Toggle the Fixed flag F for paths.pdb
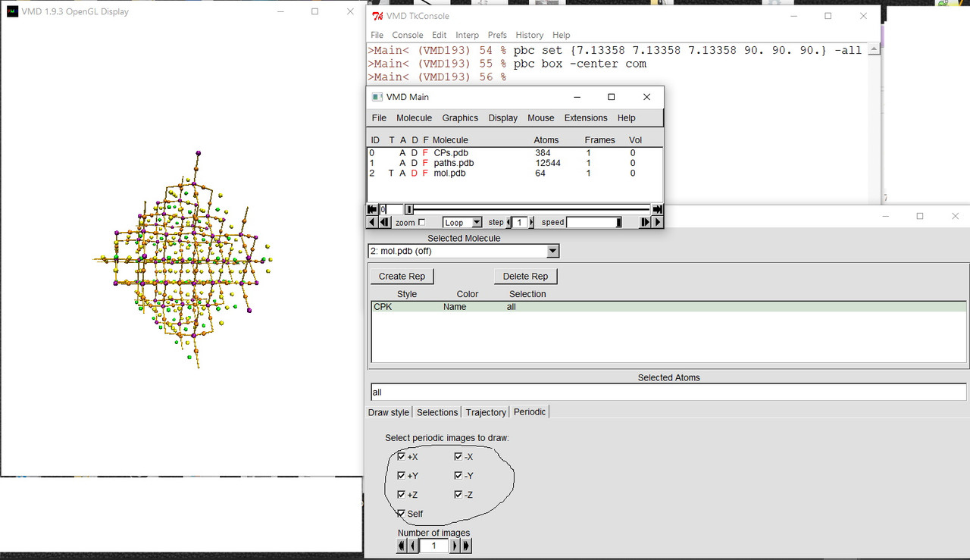Screen dimensions: 970x560 click(x=425, y=163)
